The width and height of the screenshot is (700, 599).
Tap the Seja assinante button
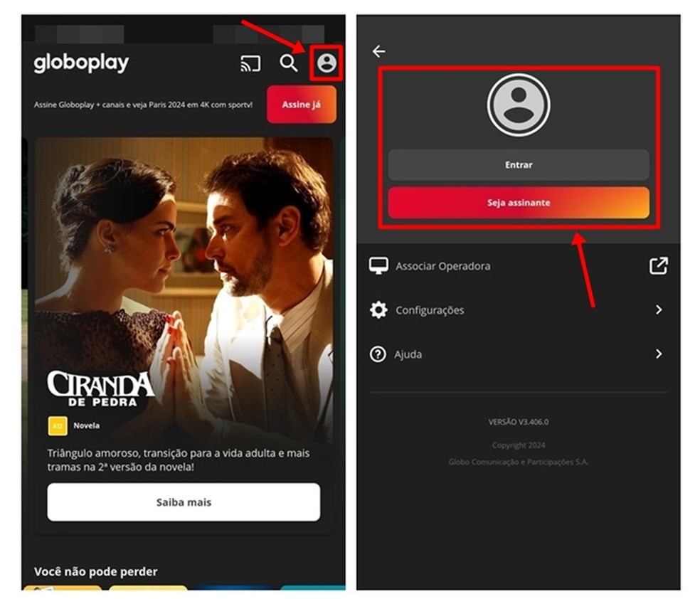click(x=519, y=202)
